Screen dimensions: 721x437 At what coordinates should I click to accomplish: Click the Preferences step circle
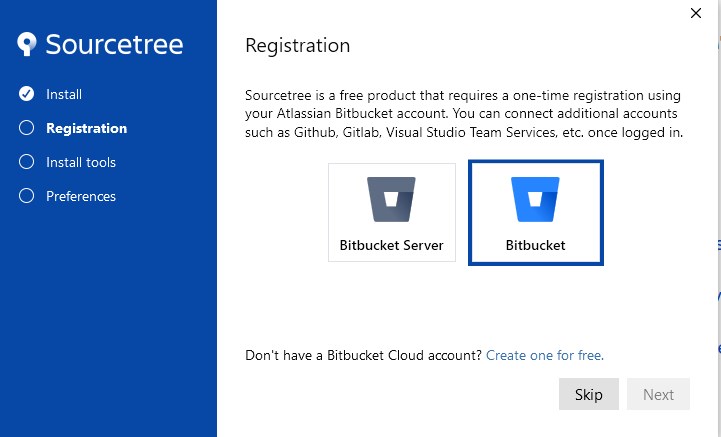click(x=27, y=196)
